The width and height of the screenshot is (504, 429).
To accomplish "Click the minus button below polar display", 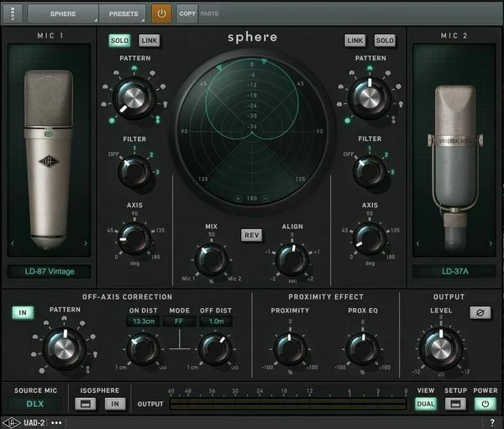I will [x=265, y=199].
